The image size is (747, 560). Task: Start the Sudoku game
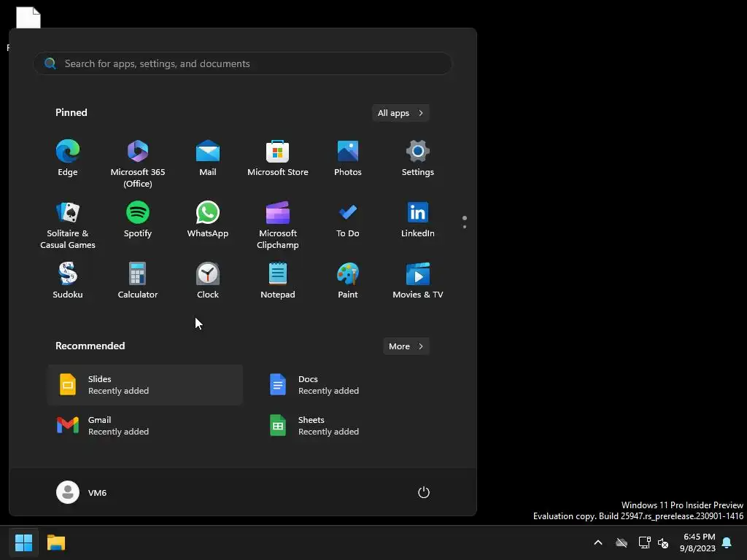pos(68,281)
